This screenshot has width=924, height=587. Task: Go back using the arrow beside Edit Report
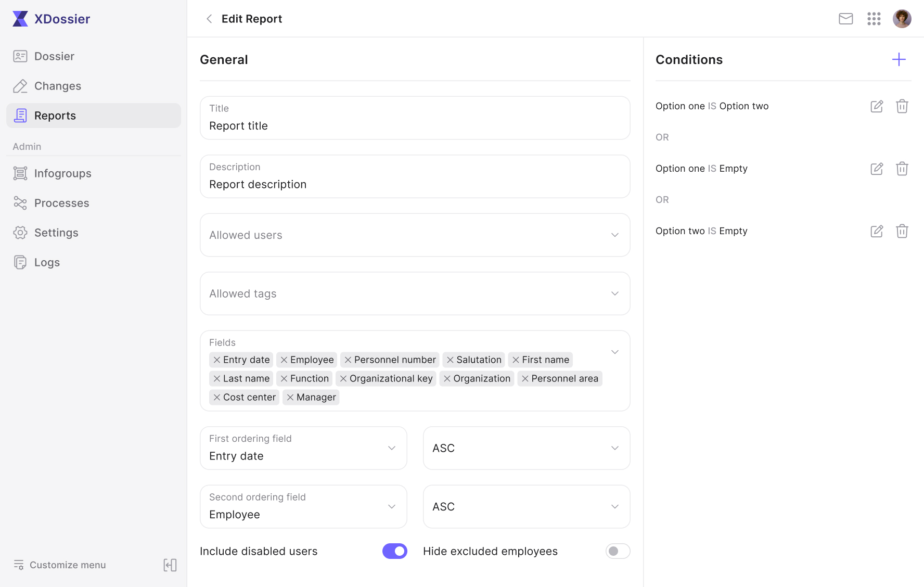[209, 19]
